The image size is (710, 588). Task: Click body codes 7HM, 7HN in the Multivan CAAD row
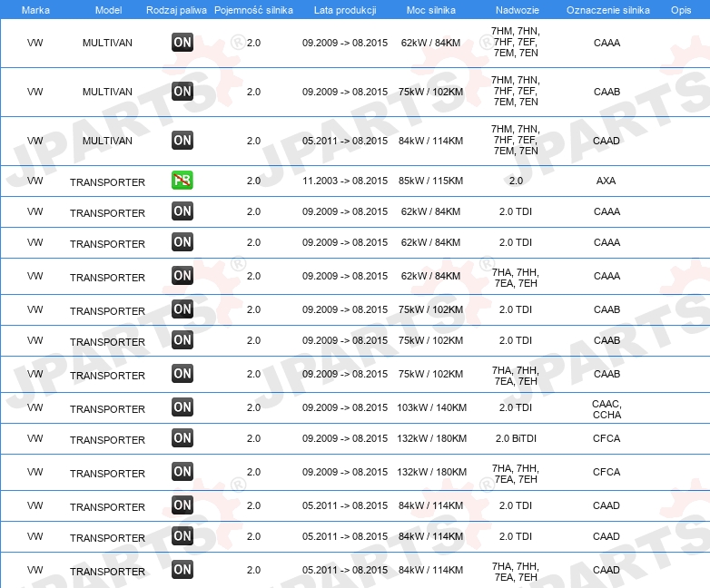tap(516, 140)
